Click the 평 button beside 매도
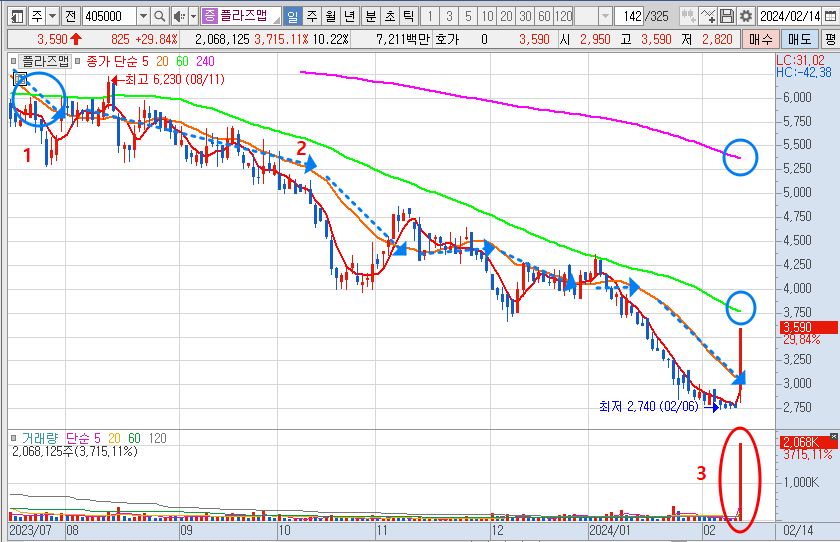840x542 pixels. click(830, 39)
